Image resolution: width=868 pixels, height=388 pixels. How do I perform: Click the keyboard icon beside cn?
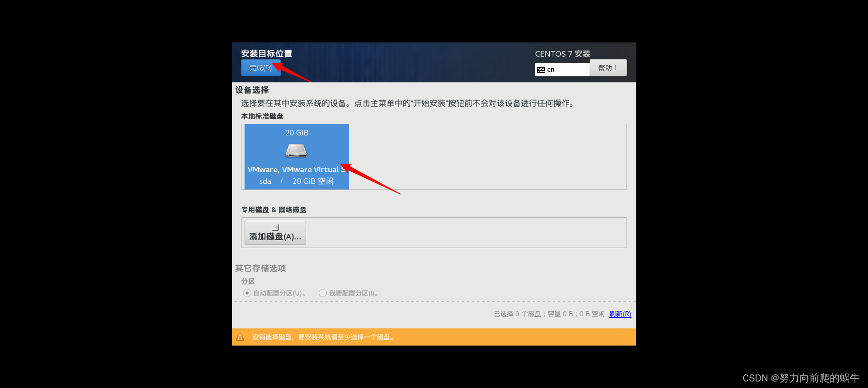[x=541, y=70]
